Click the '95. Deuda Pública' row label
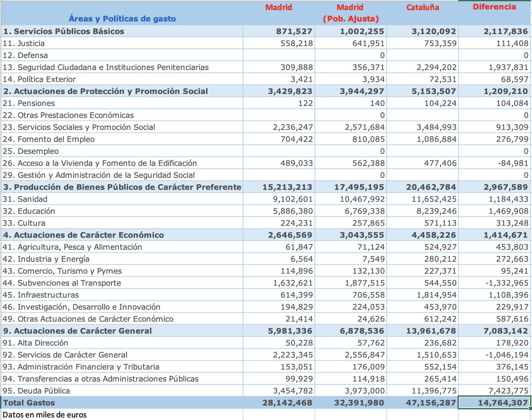 click(36, 390)
